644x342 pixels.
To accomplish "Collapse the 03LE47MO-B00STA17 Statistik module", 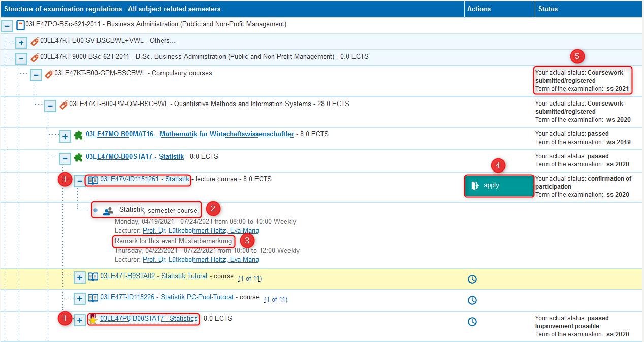I will 65,159.
